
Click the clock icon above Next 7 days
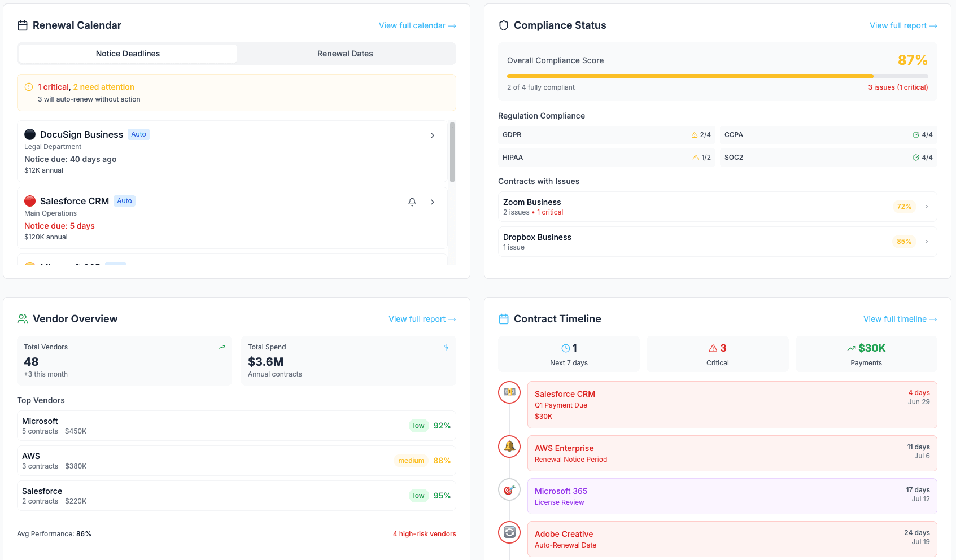coord(565,348)
